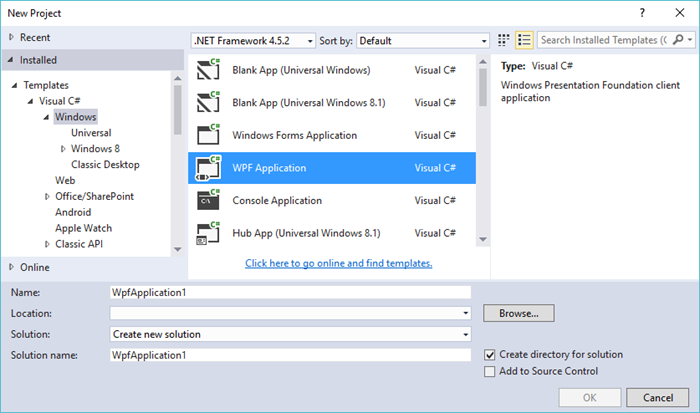700x413 pixels.
Task: Collapse the Templates tree node
Action: pyautogui.click(x=14, y=85)
